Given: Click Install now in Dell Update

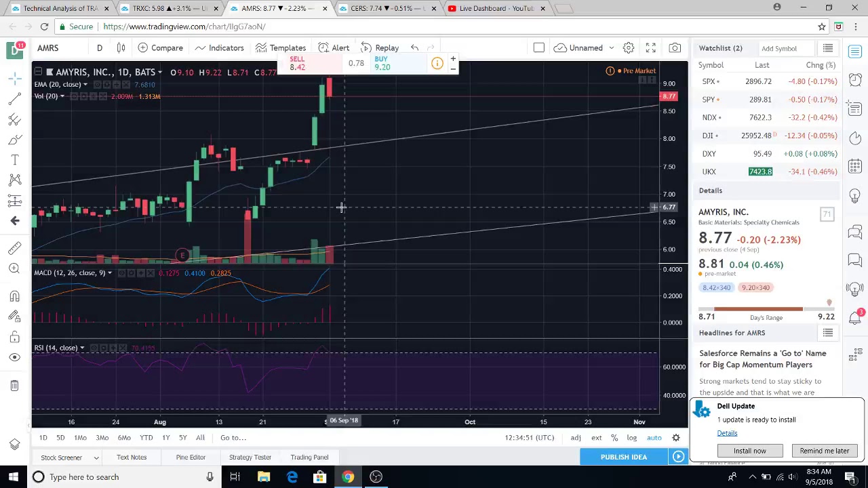Looking at the screenshot, I should pyautogui.click(x=749, y=451).
